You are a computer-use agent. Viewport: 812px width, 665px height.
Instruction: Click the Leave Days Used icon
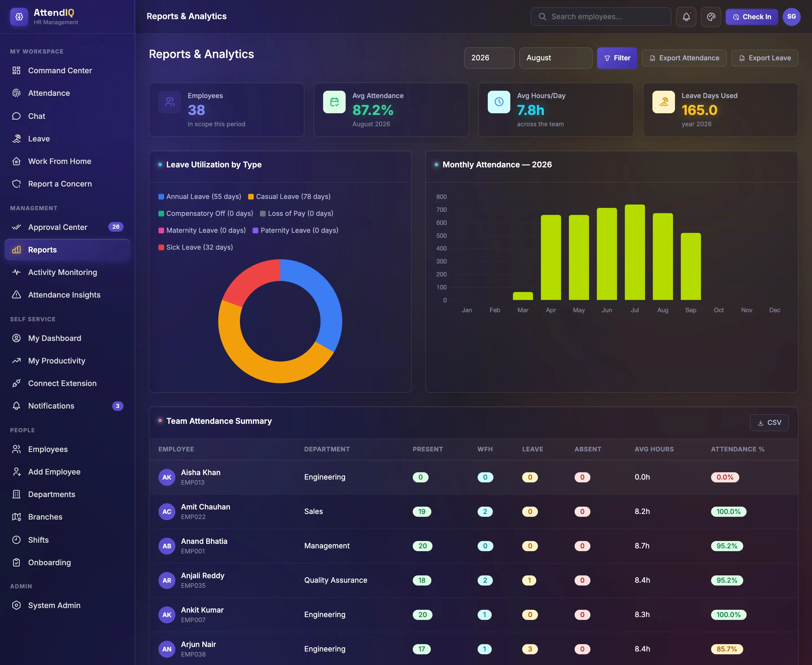pos(664,102)
